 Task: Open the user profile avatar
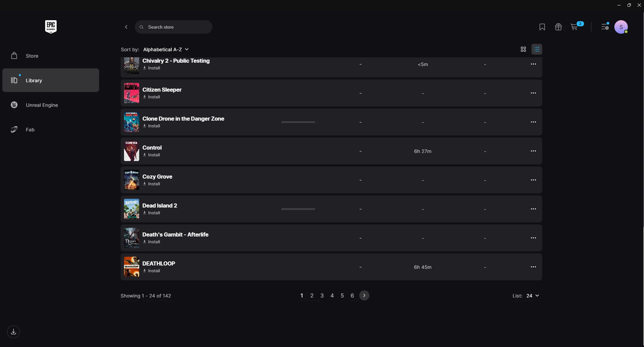[621, 27]
